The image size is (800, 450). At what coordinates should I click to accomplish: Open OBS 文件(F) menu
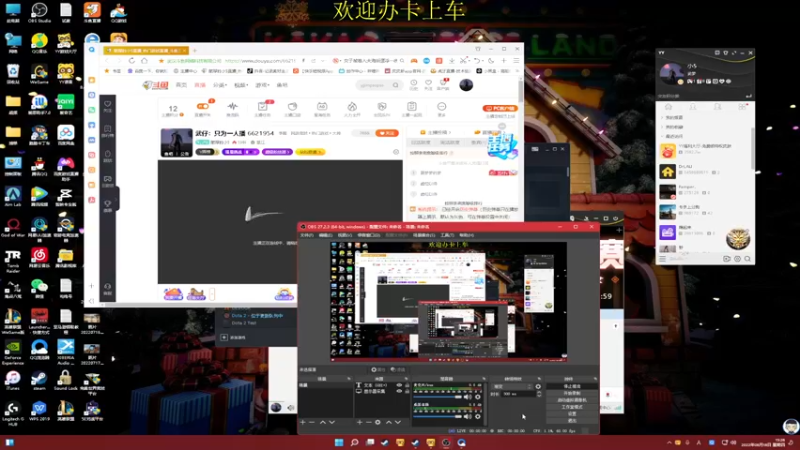point(307,235)
